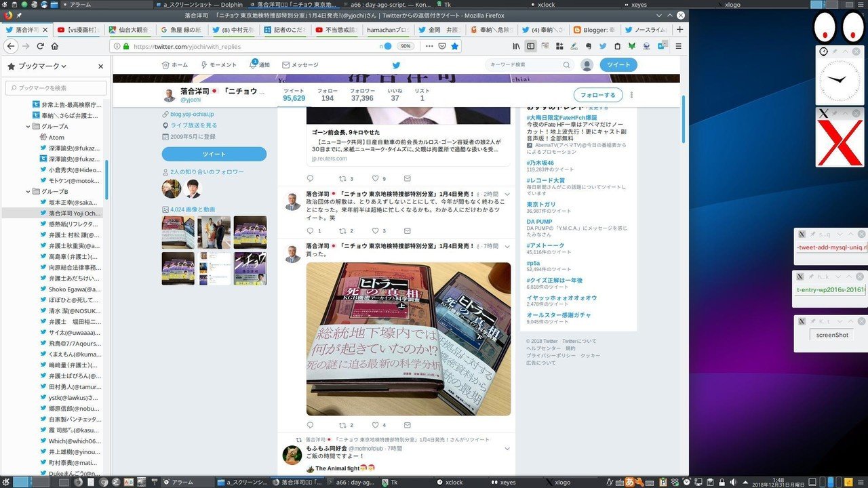This screenshot has height=488, width=868.
Task: Switch to 魚屋 緑の Google tab
Action: coord(180,30)
